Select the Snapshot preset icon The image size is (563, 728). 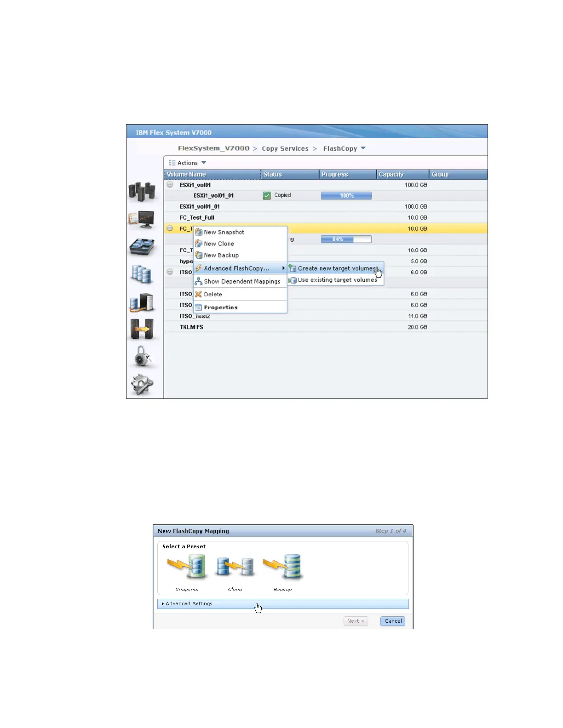click(187, 566)
